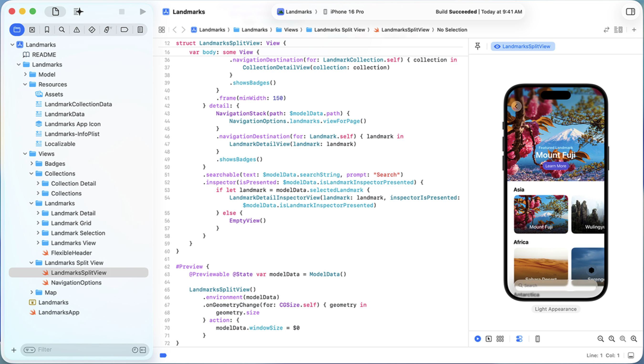Expand the Map folder
This screenshot has height=364, width=644.
pos(32,292)
